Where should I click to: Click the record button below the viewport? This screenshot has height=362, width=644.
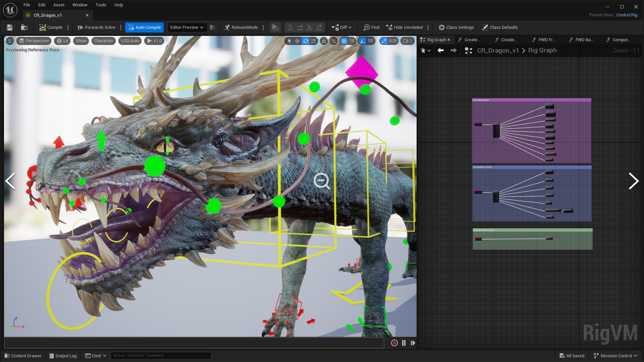tap(394, 343)
